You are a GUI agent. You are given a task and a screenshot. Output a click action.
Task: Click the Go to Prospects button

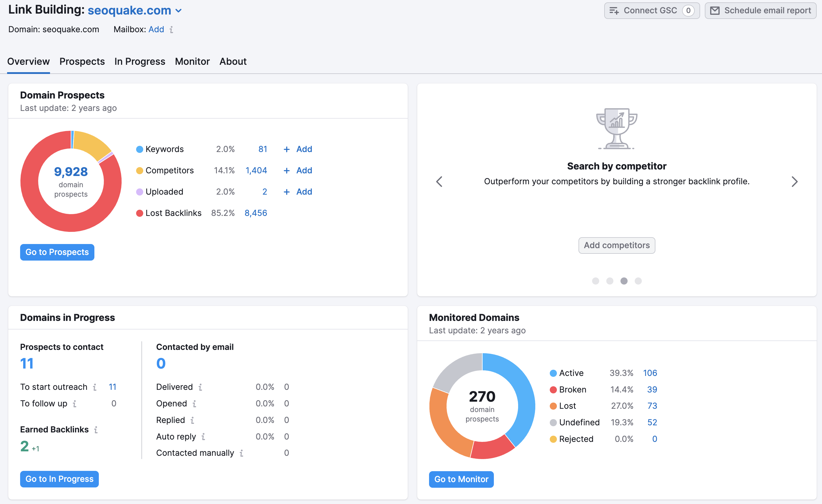(57, 252)
